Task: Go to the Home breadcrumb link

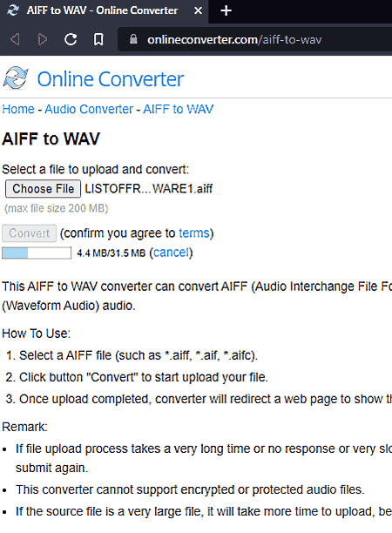Action: coord(18,109)
